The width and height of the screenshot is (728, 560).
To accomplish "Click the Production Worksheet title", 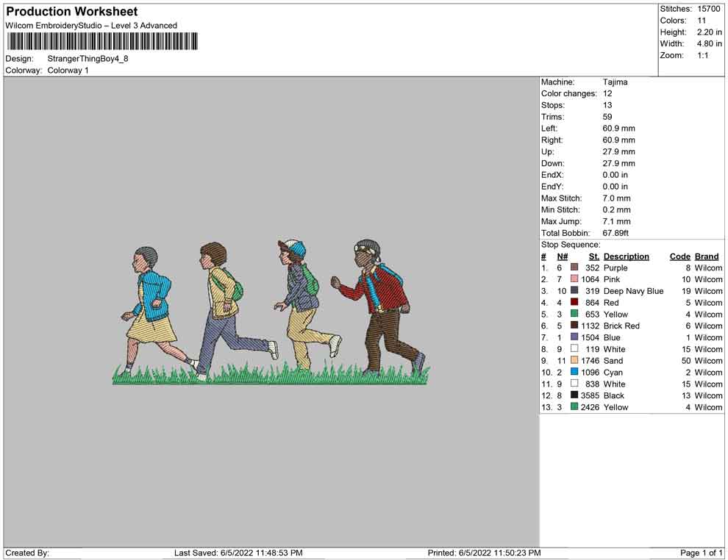I will pyautogui.click(x=72, y=12).
